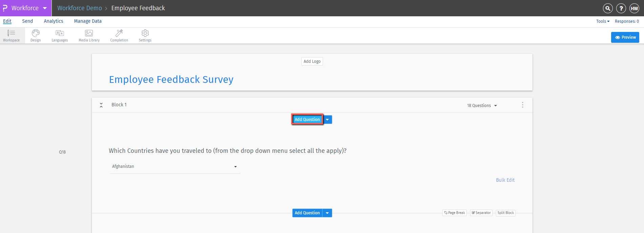644x233 pixels.
Task: Click the Workforce Demo breadcrumb link
Action: 80,8
